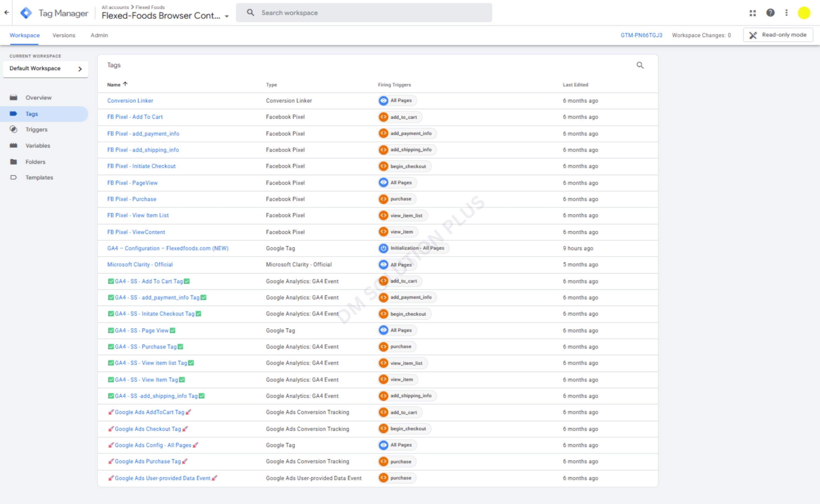Open the three-dot more options menu
The image size is (820, 504).
click(x=786, y=13)
